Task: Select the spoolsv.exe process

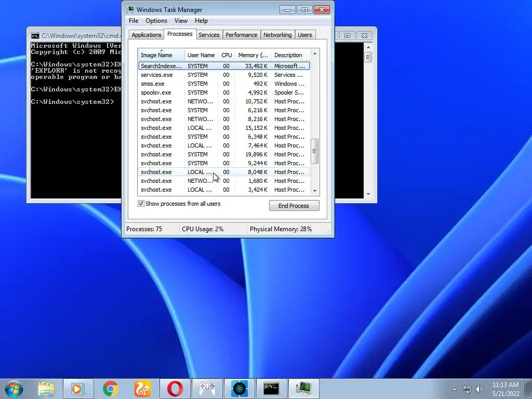Action: [224, 92]
